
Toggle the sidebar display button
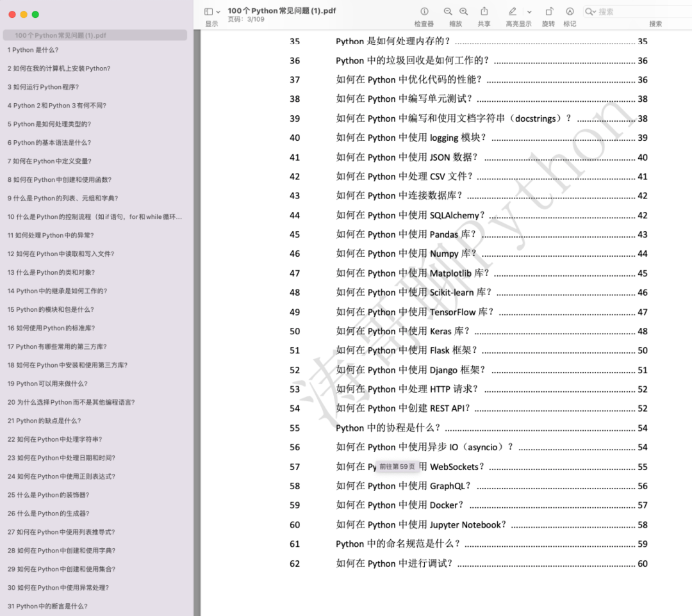click(208, 12)
